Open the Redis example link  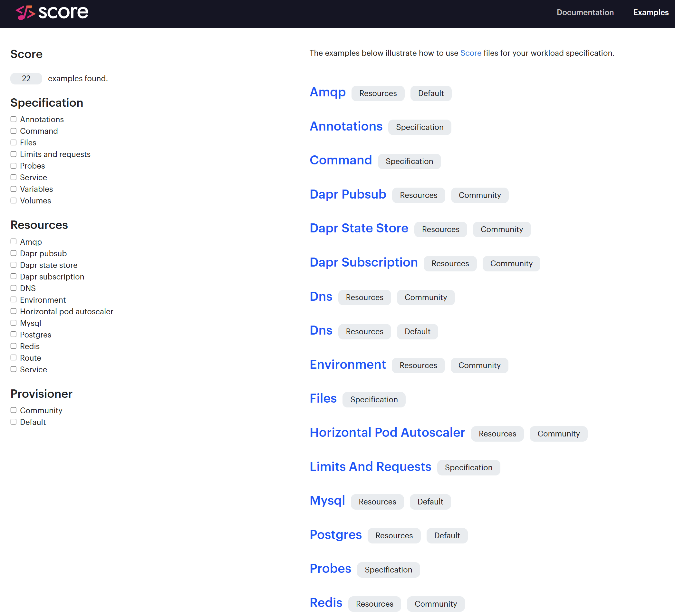click(x=326, y=602)
